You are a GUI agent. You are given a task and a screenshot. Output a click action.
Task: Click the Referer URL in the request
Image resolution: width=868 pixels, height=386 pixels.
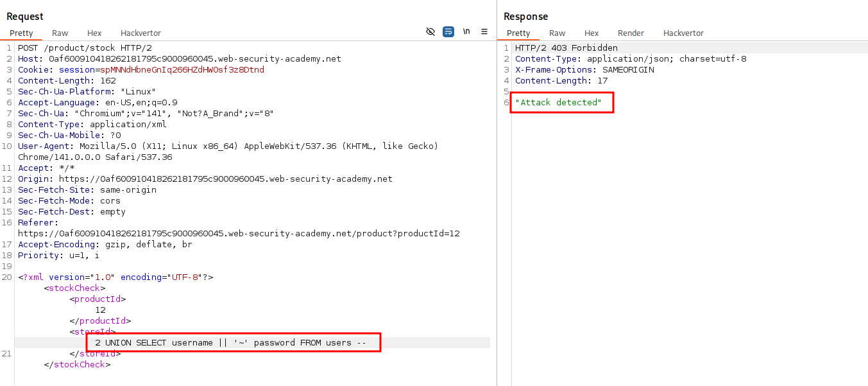point(239,233)
